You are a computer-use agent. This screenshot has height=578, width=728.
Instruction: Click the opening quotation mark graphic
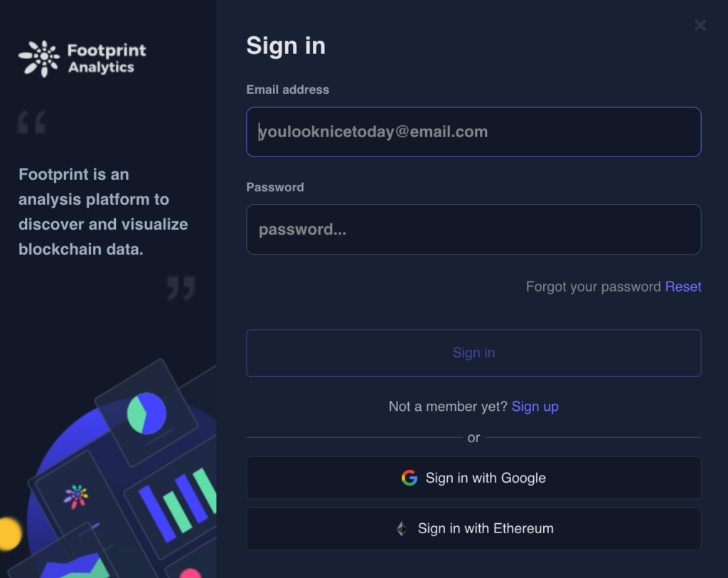31,122
